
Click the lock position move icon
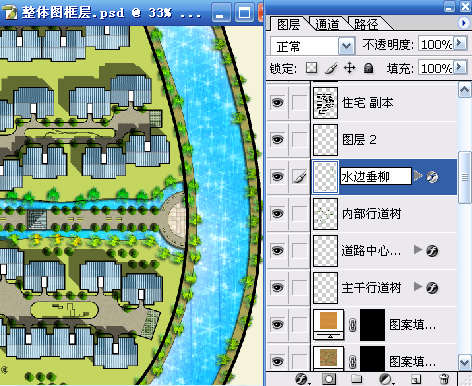coord(349,68)
